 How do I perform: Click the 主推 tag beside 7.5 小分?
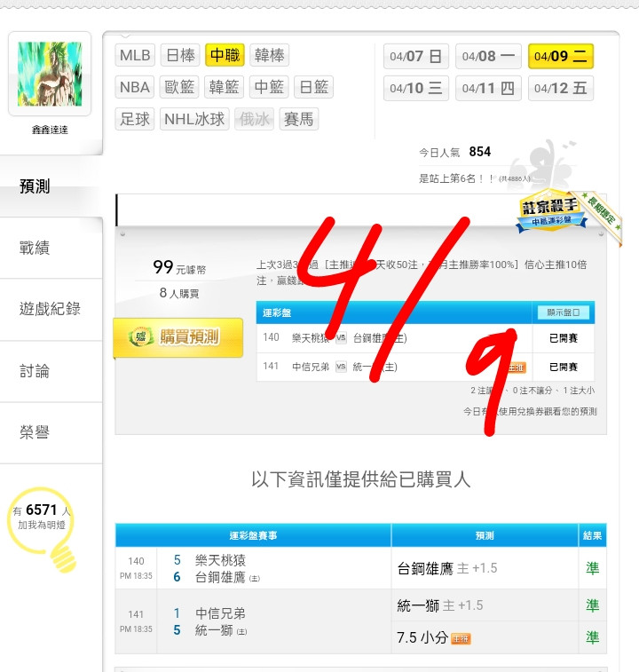(x=461, y=638)
